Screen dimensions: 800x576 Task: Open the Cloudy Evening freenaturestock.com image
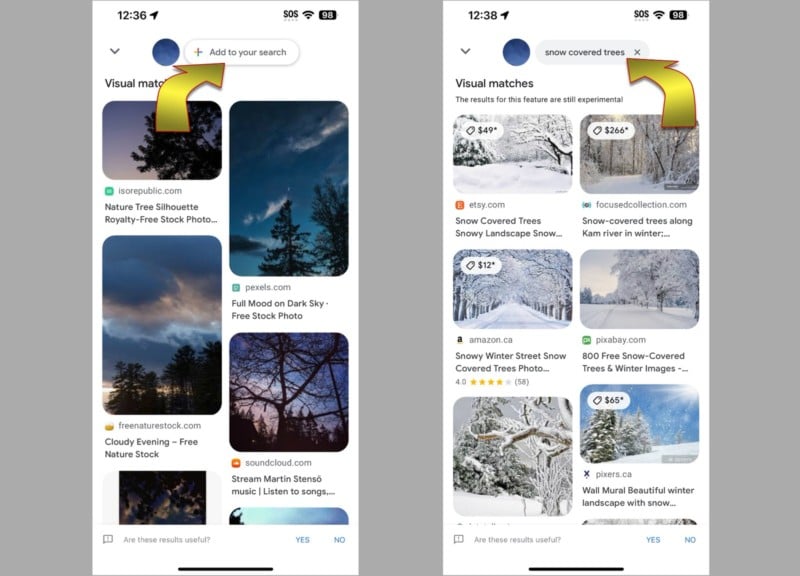(162, 325)
